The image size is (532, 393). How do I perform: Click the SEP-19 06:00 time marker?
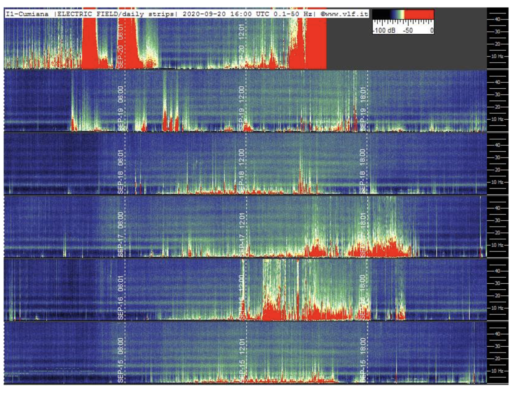121,108
